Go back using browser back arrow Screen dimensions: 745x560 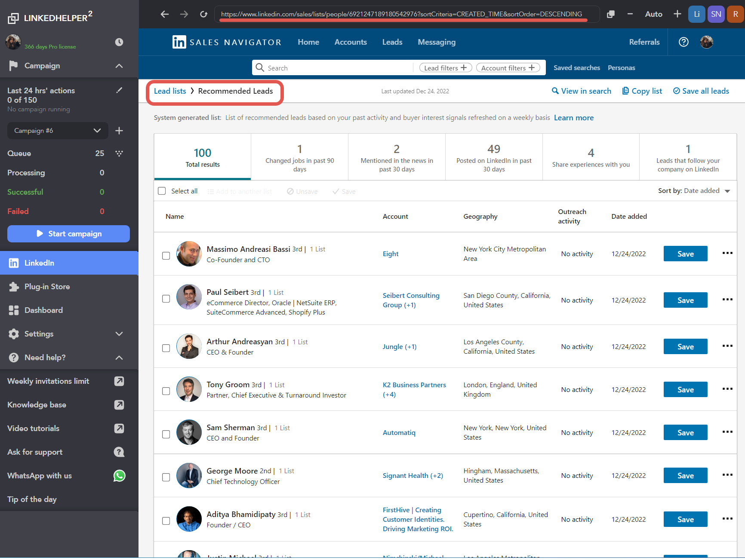tap(164, 14)
